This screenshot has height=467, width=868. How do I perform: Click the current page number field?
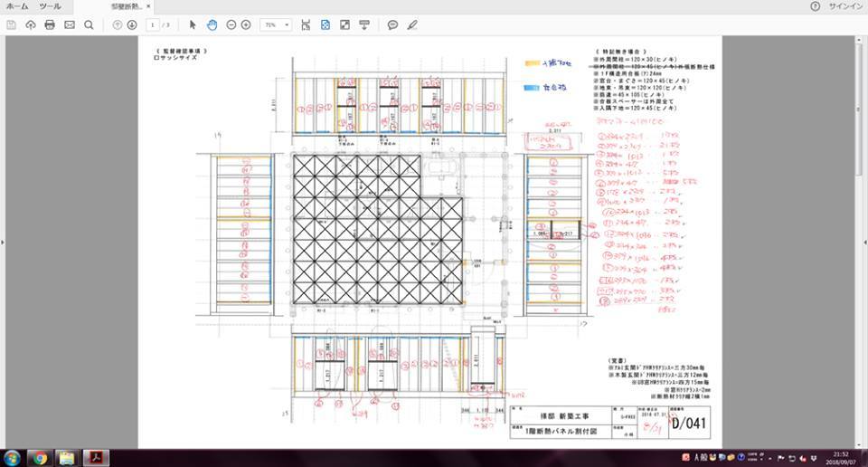pos(153,25)
